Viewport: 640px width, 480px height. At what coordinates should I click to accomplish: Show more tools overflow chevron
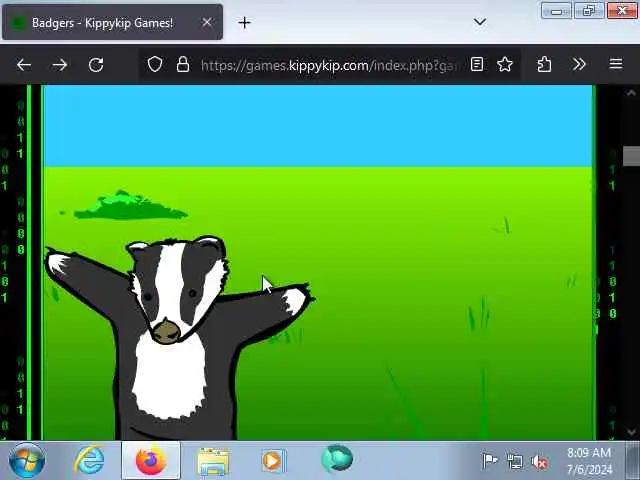pyautogui.click(x=579, y=64)
